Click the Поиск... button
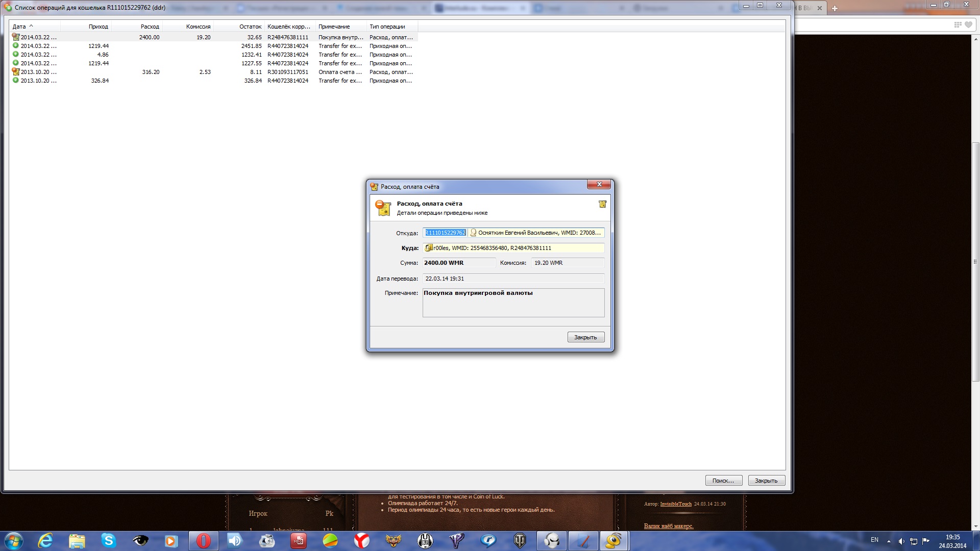The width and height of the screenshot is (980, 551). pyautogui.click(x=723, y=481)
